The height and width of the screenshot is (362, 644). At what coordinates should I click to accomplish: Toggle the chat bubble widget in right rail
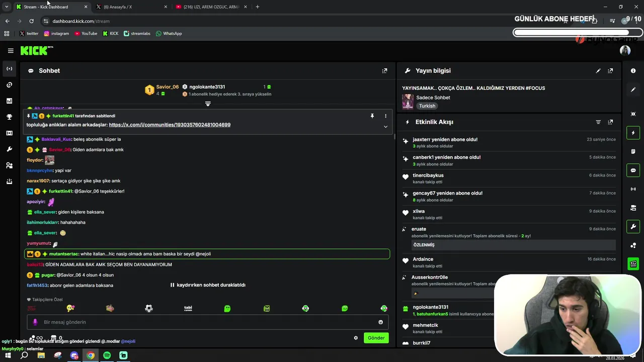click(633, 170)
